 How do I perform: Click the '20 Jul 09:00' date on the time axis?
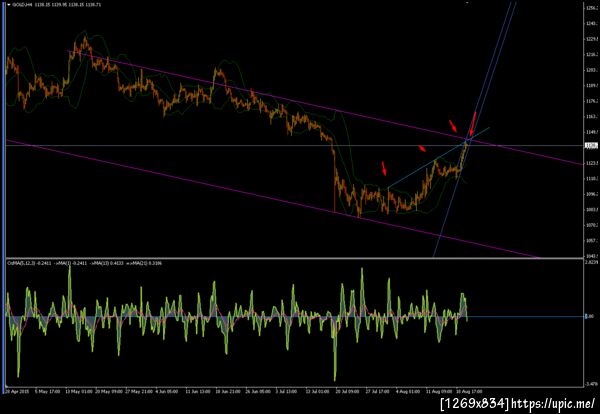347,391
